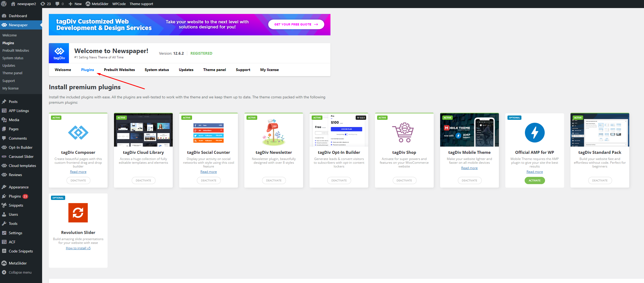Screen dimensions: 644x283
Task: Activate the Official AMP for WP plugin
Action: point(535,180)
